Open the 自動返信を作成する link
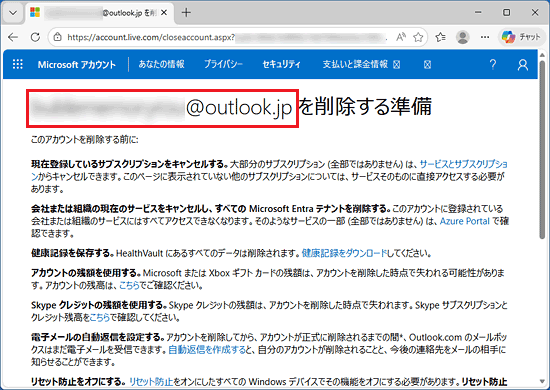Viewport: 550px width, 390px height. pyautogui.click(x=207, y=350)
